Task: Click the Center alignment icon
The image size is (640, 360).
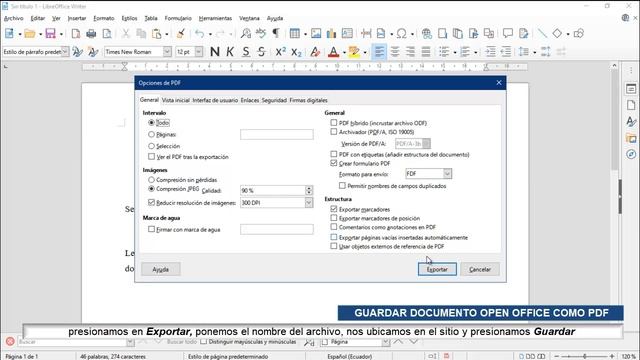Action: tap(395, 52)
